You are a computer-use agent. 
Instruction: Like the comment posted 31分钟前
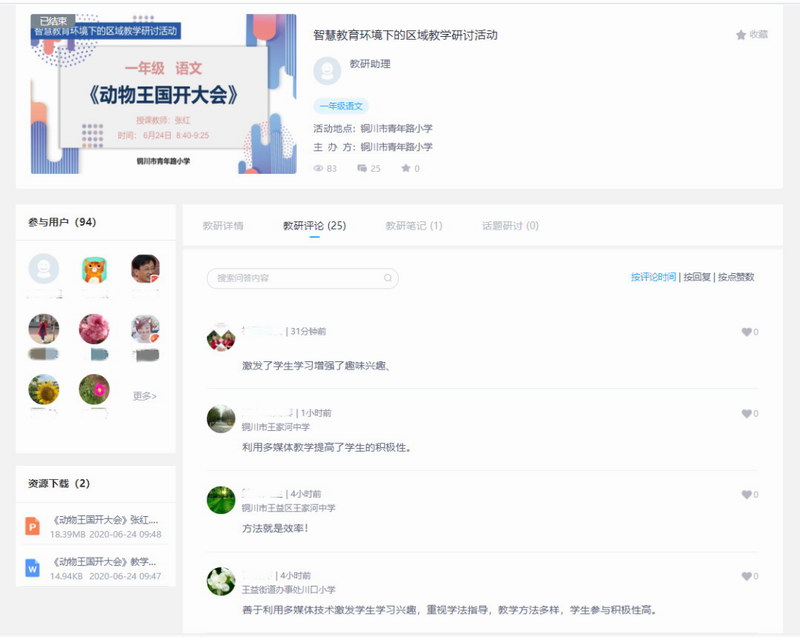(x=746, y=332)
